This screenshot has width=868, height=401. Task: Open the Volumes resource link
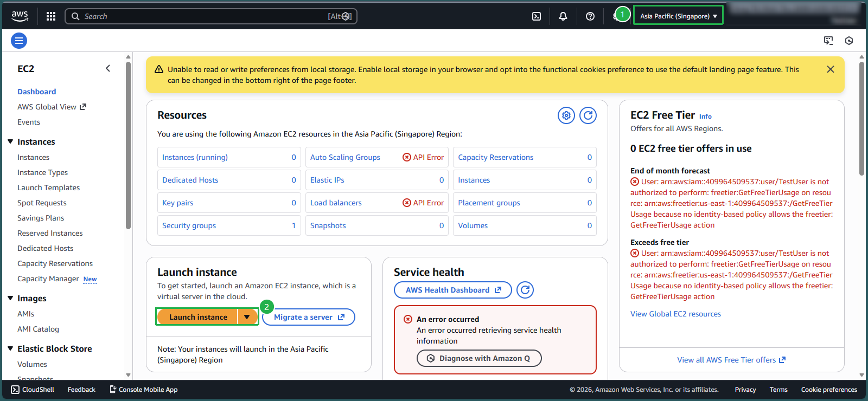473,225
